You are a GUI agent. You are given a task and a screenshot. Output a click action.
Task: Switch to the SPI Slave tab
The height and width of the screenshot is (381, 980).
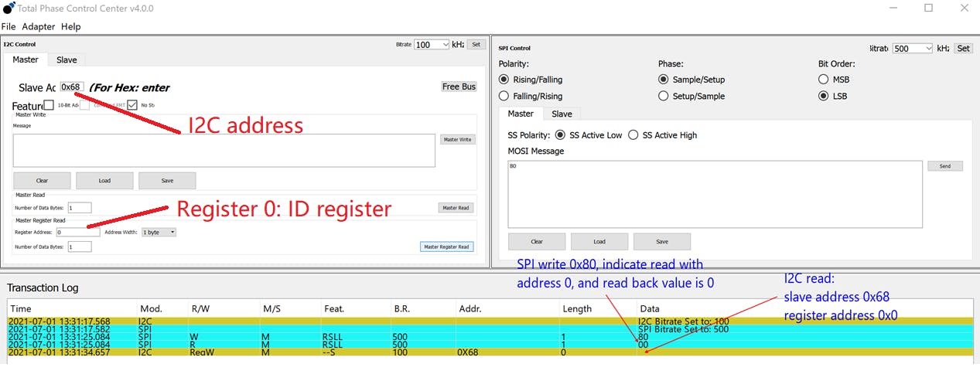coord(562,114)
